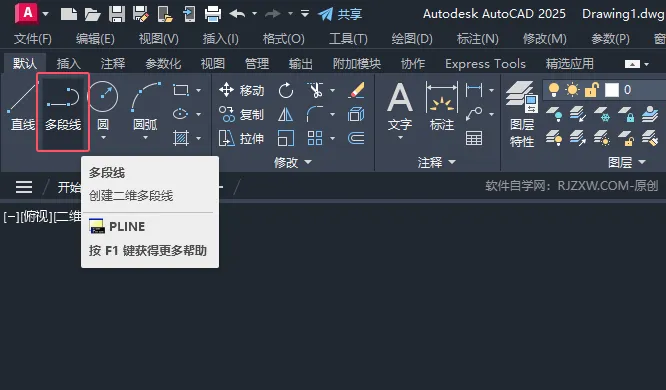Click the Save As icon with pencil
Screen dimensions: 666x390
pos(141,14)
